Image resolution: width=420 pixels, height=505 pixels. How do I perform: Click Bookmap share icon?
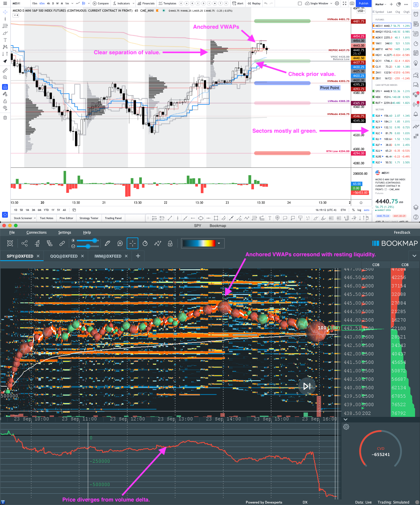25,243
